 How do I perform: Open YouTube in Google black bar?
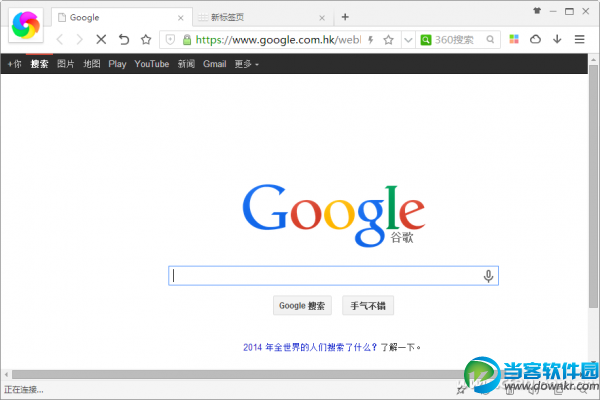152,64
